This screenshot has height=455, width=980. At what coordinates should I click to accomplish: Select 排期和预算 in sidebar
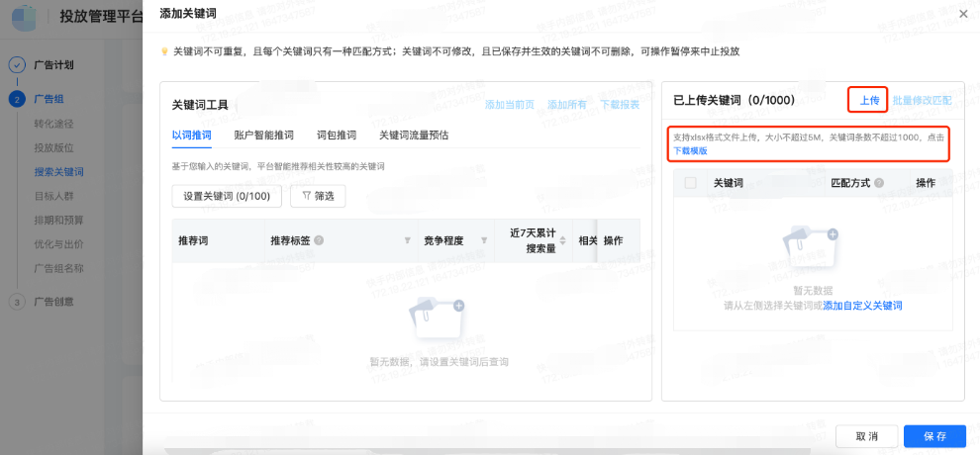tap(58, 221)
